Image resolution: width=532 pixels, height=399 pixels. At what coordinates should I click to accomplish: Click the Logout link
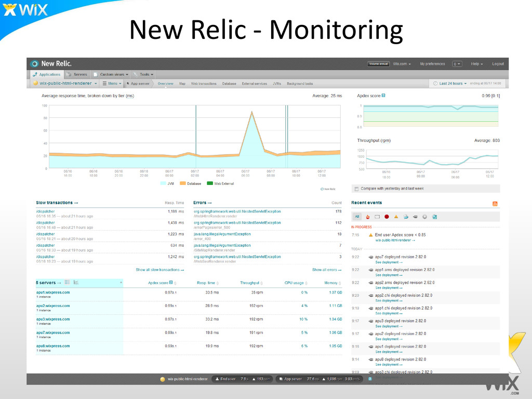498,64
